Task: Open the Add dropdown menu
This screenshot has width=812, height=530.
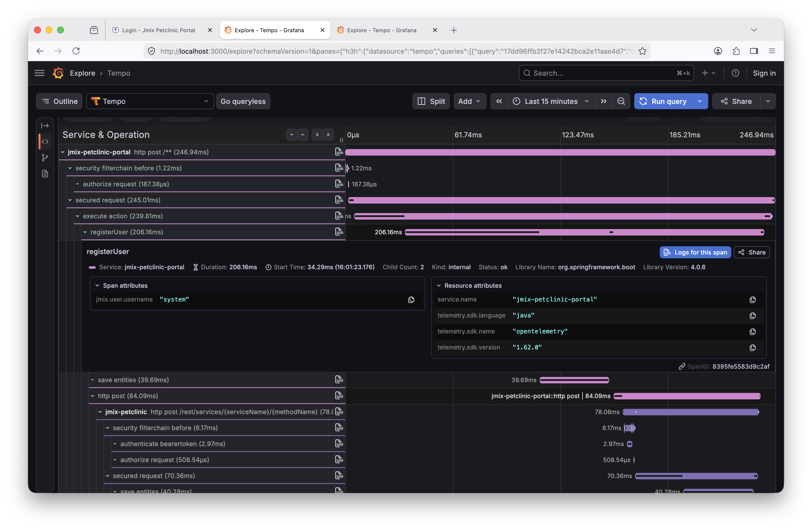Action: coord(469,101)
